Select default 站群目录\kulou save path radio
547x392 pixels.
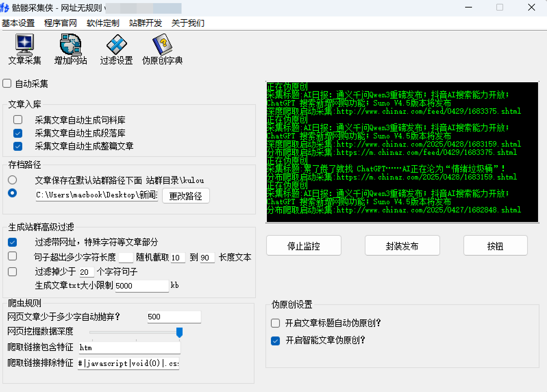[x=12, y=180]
